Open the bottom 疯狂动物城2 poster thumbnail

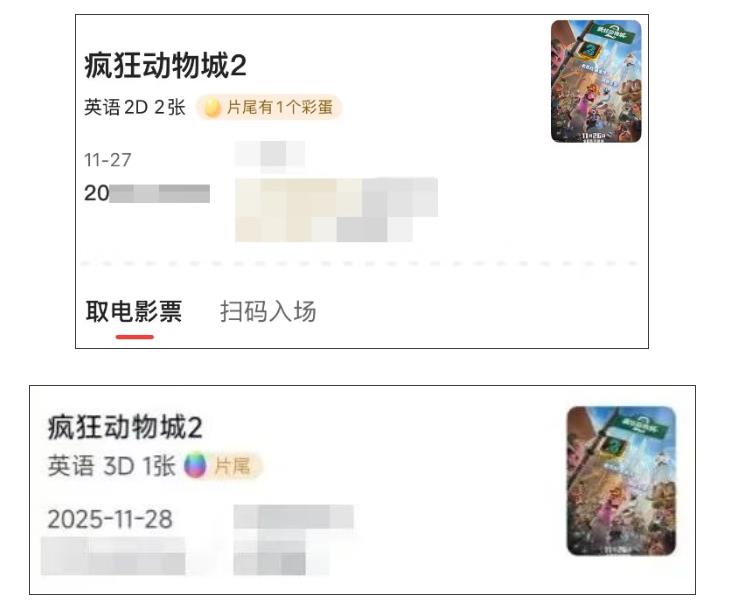(621, 480)
